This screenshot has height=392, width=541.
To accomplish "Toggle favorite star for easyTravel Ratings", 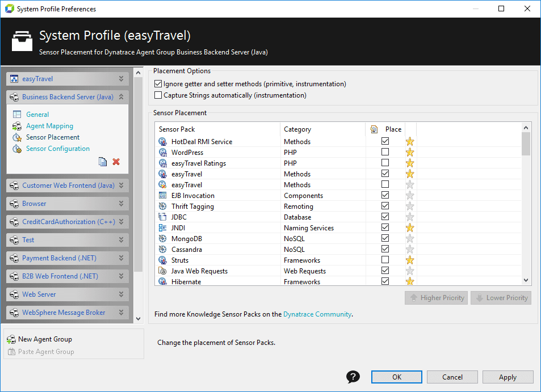I will [x=410, y=163].
